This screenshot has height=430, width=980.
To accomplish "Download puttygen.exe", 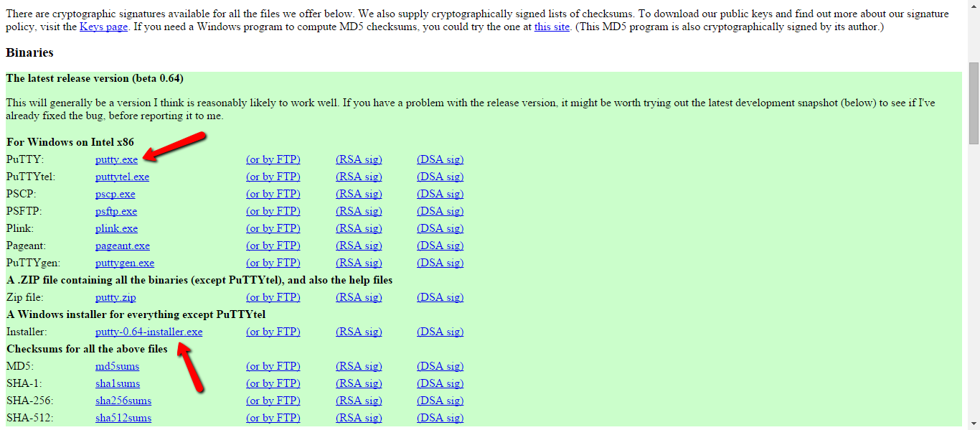I will (x=124, y=263).
